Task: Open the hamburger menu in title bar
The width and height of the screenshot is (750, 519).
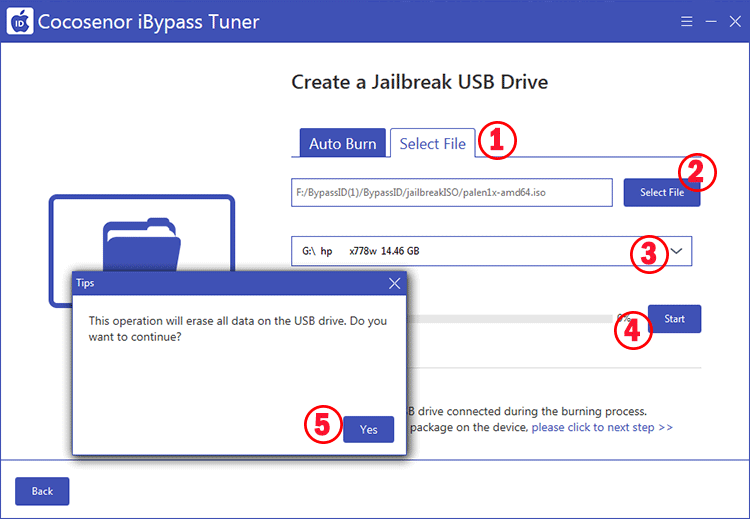Action: 686,21
